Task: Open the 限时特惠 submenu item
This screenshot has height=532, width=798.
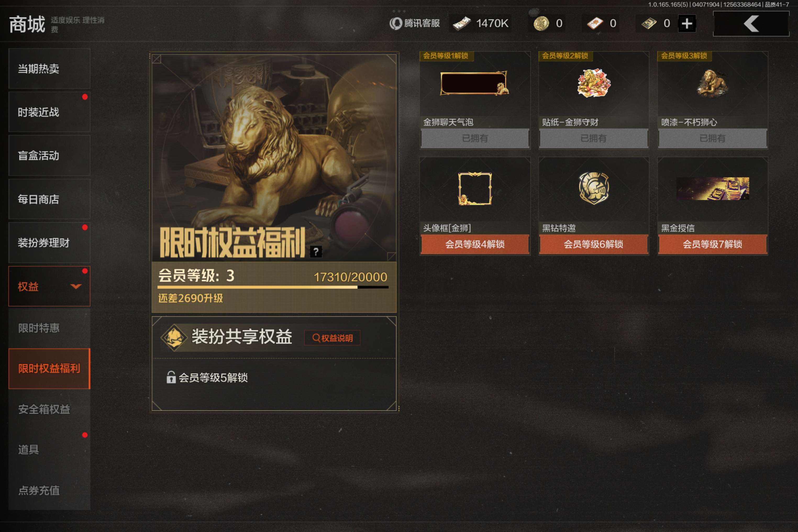Action: [x=49, y=328]
